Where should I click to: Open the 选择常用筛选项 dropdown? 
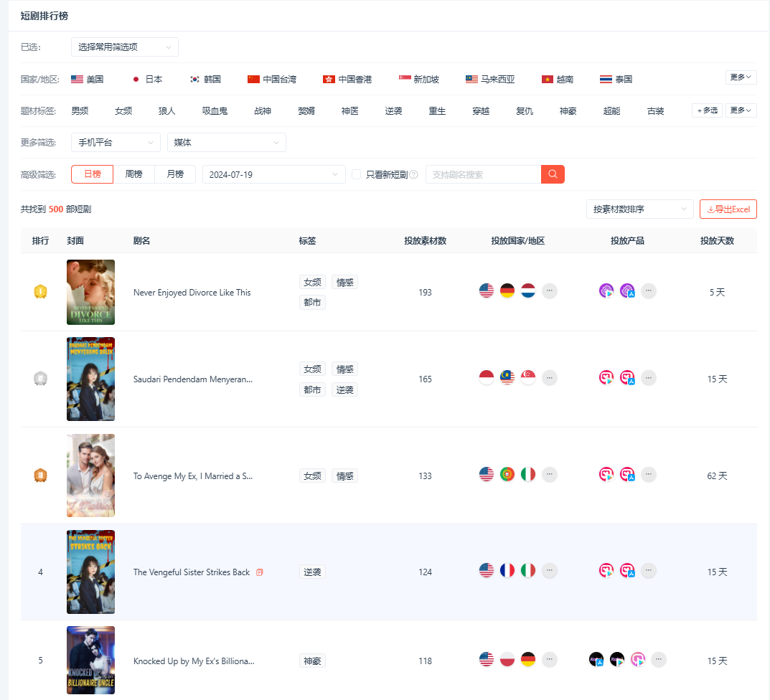[x=124, y=47]
